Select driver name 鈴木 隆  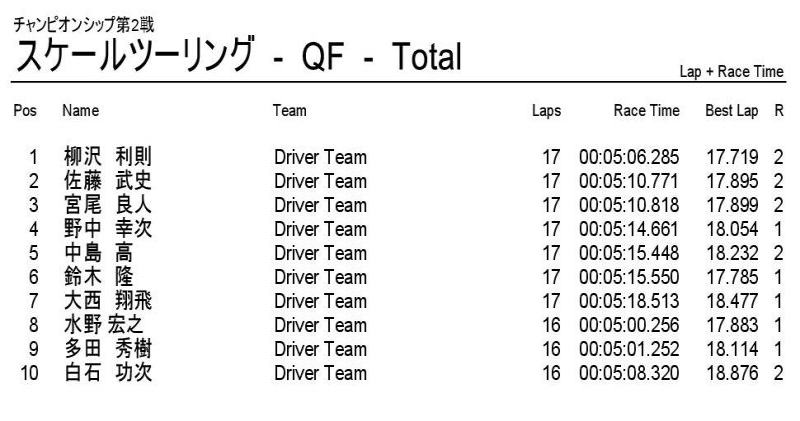pyautogui.click(x=98, y=277)
